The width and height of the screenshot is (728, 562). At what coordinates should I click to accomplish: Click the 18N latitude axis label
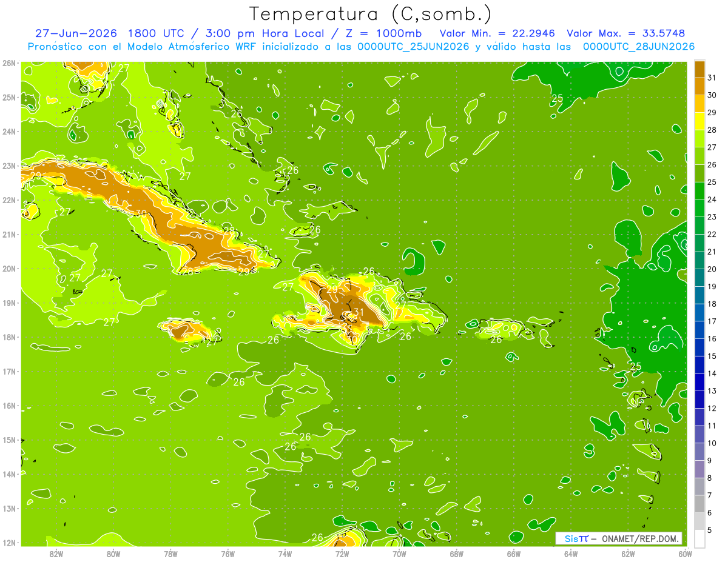[9, 337]
